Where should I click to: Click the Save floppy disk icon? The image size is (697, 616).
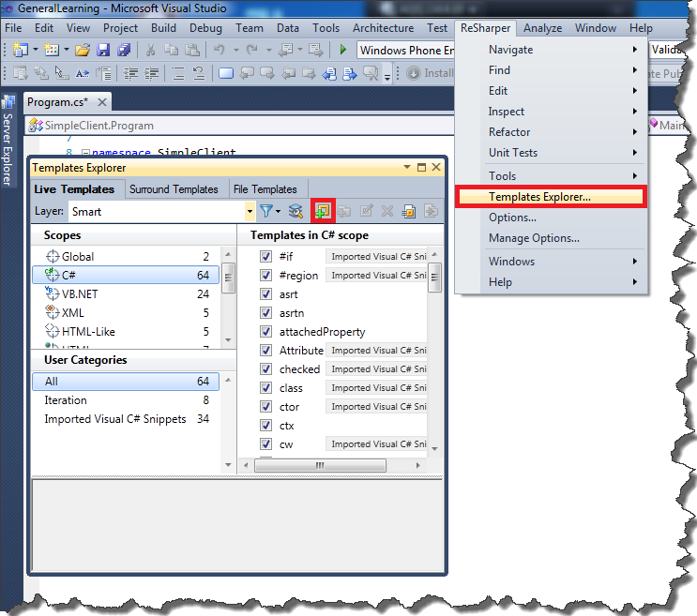[103, 50]
